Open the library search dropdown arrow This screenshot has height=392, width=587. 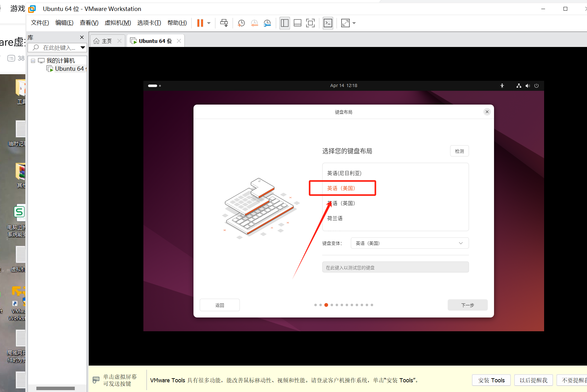[x=83, y=48]
